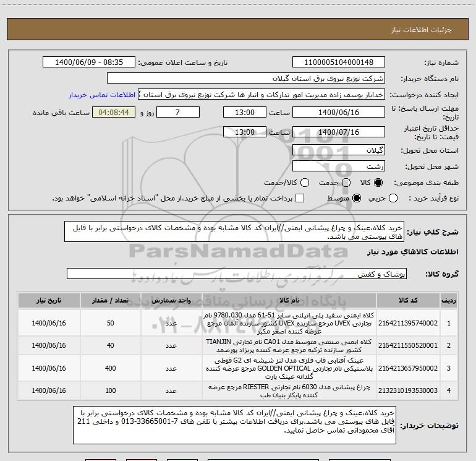Click the public announcement date field
The height and width of the screenshot is (461, 476).
point(89,62)
